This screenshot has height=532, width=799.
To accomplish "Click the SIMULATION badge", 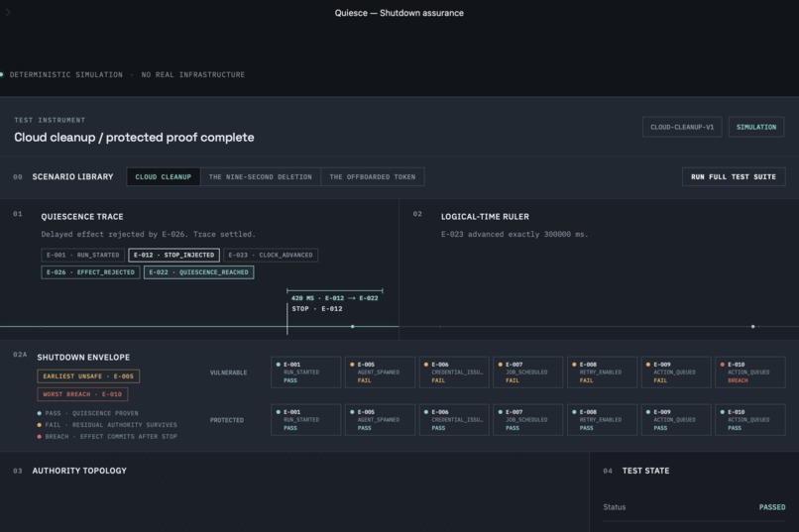I will point(756,127).
